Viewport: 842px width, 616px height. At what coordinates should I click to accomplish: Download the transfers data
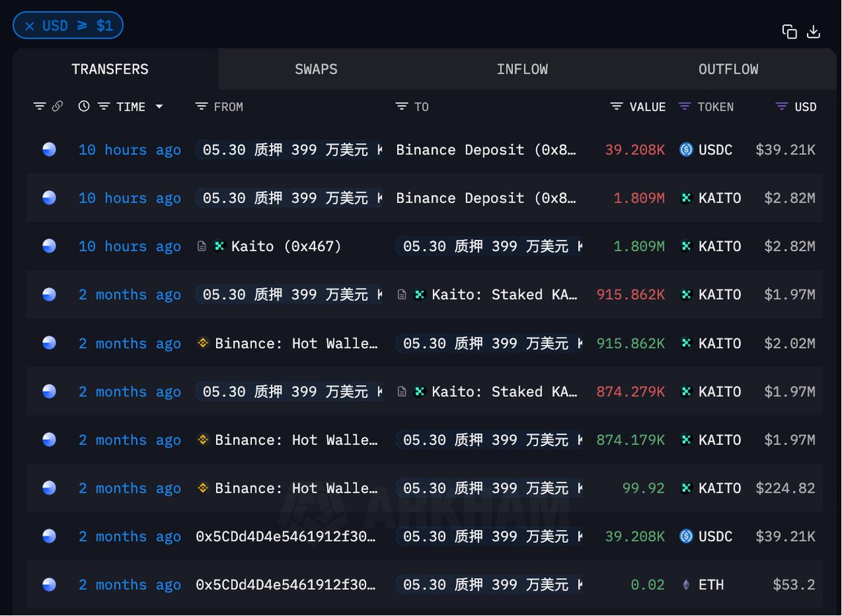[x=813, y=32]
